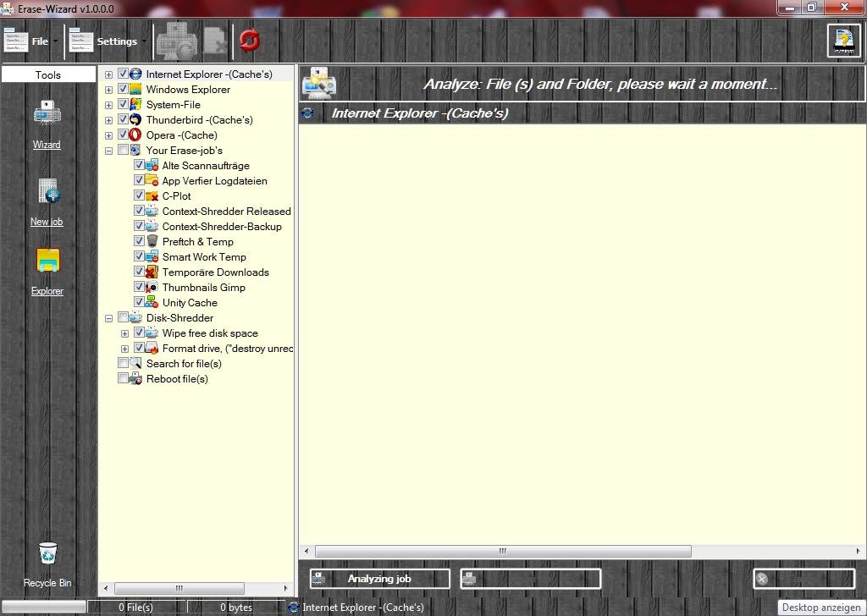Collapse the Disk-Shredder tree node
The width and height of the screenshot is (867, 616).
pyautogui.click(x=109, y=318)
